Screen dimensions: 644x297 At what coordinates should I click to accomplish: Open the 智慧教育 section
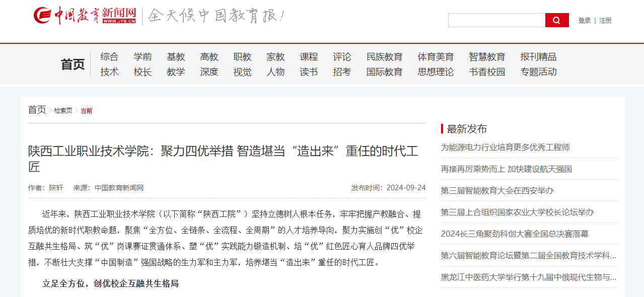[x=486, y=57]
